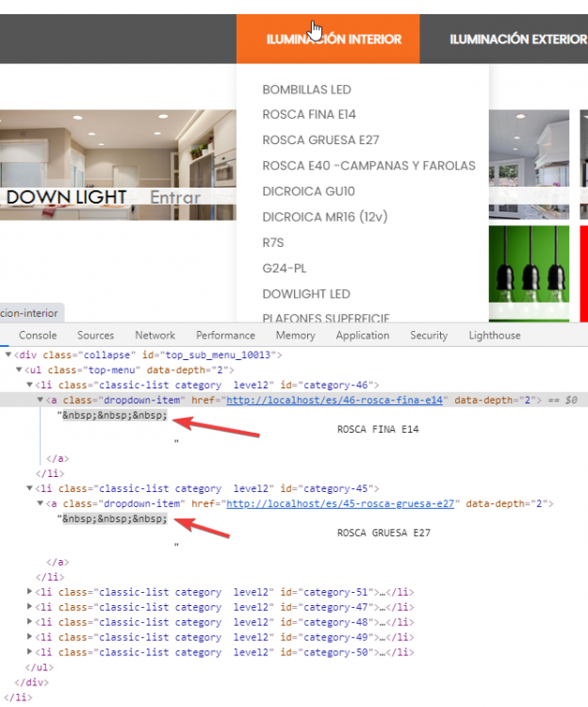This screenshot has height=707, width=588.
Task: Click the second &nbsp;&nbsp;&nbsp; text
Action: pos(114,519)
